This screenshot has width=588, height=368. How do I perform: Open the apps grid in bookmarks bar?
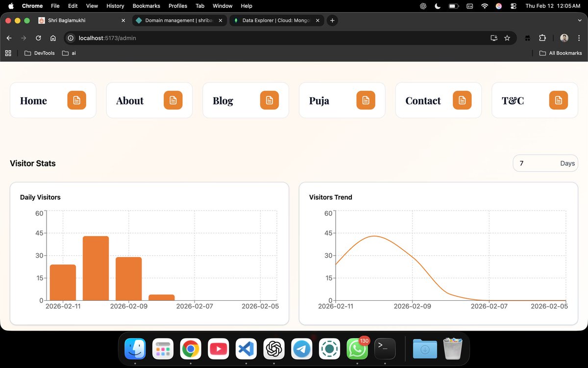pyautogui.click(x=8, y=53)
